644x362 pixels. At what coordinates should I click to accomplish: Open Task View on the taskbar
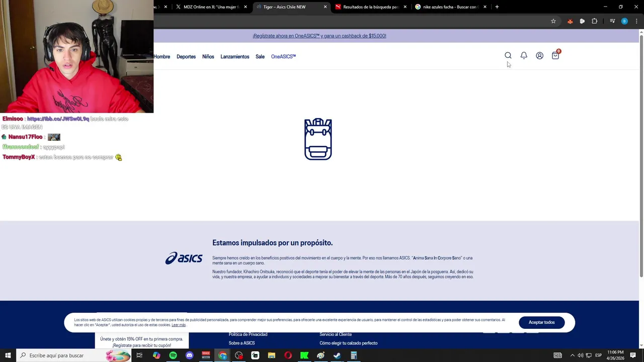(139, 355)
